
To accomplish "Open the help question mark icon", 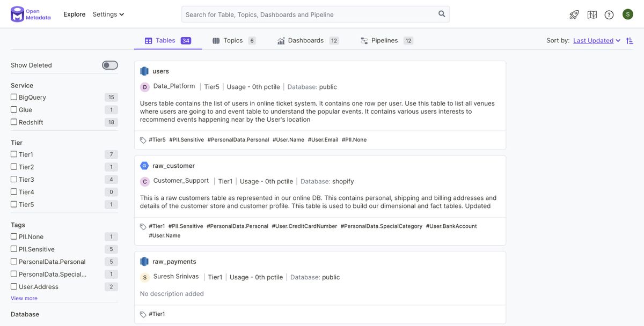I will pos(609,14).
